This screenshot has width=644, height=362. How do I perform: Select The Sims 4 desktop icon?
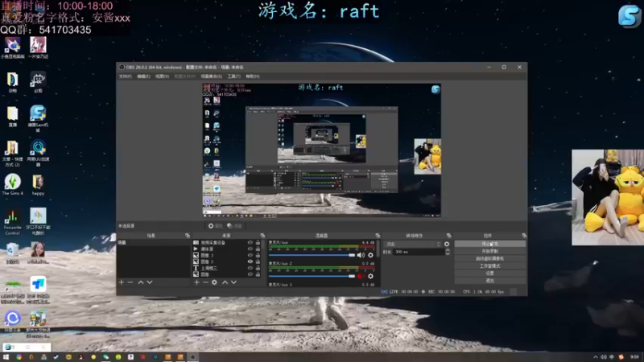tap(12, 184)
